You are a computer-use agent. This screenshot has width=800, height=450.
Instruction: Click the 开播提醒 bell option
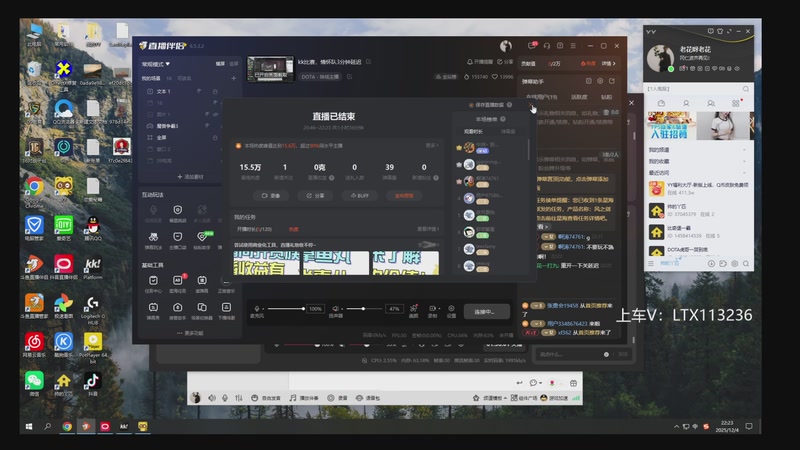click(x=480, y=62)
